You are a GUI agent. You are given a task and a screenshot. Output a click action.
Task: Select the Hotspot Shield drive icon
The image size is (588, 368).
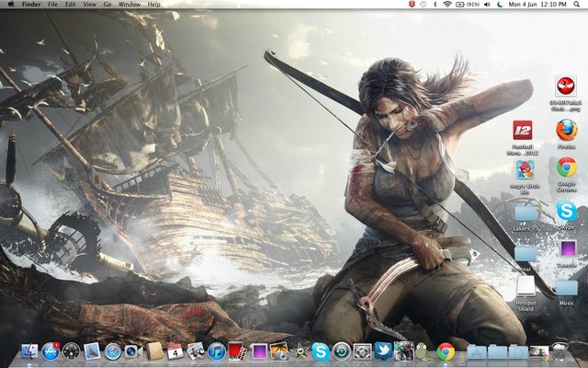point(526,286)
